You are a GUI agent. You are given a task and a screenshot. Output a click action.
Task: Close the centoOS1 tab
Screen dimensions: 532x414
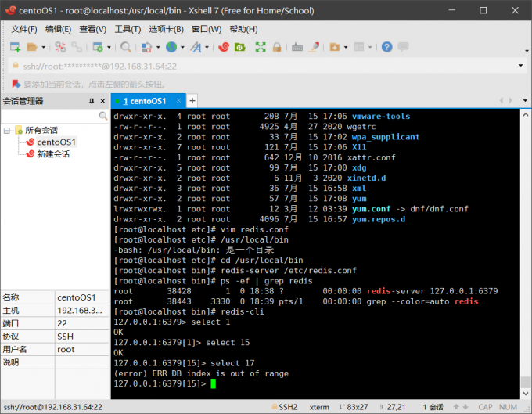(x=178, y=101)
